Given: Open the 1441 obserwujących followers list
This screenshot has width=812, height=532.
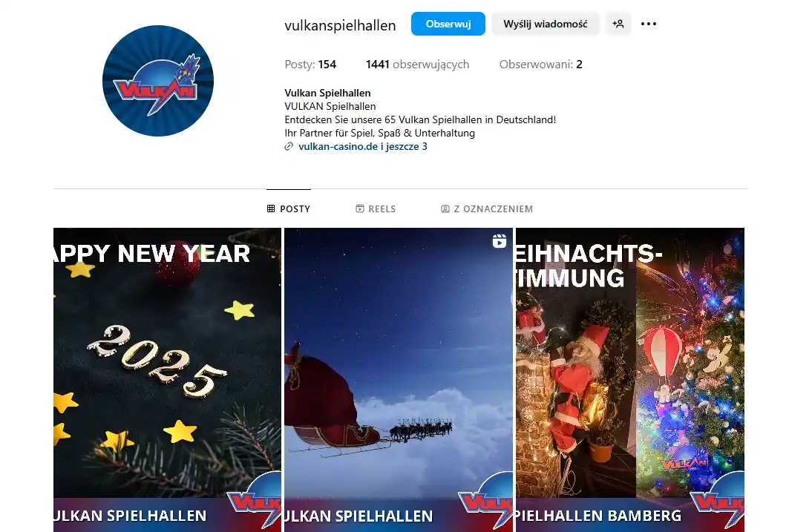Looking at the screenshot, I should (417, 64).
